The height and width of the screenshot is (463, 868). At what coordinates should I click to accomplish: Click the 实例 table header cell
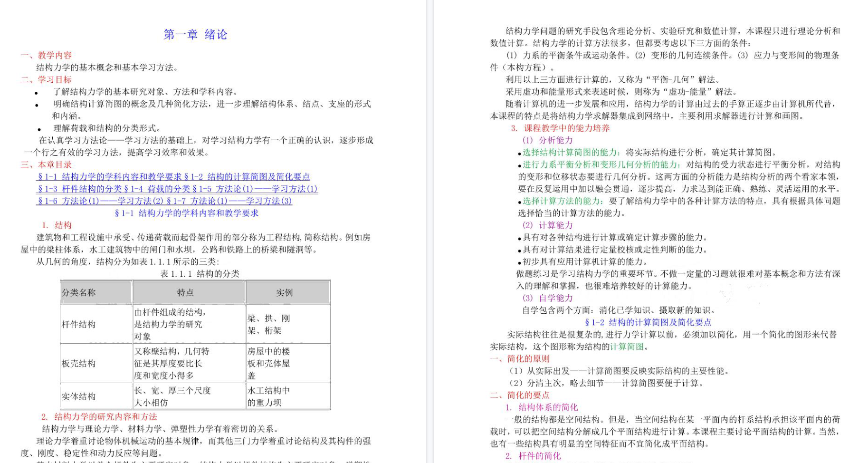point(284,293)
